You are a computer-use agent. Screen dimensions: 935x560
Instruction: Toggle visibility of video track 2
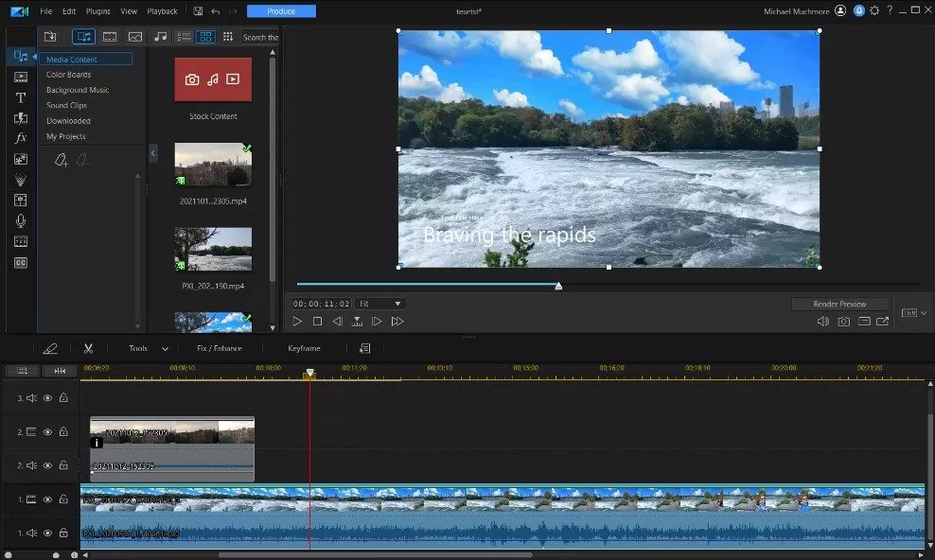point(47,431)
